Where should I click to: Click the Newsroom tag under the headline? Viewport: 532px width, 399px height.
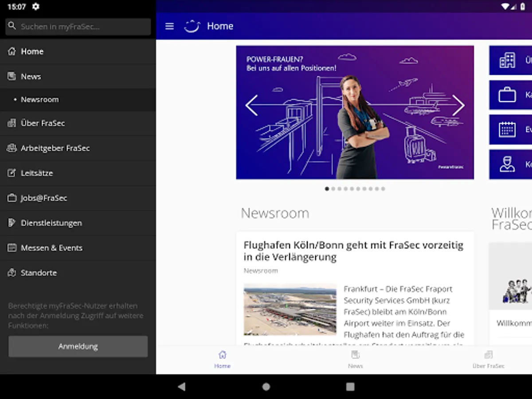[261, 271]
